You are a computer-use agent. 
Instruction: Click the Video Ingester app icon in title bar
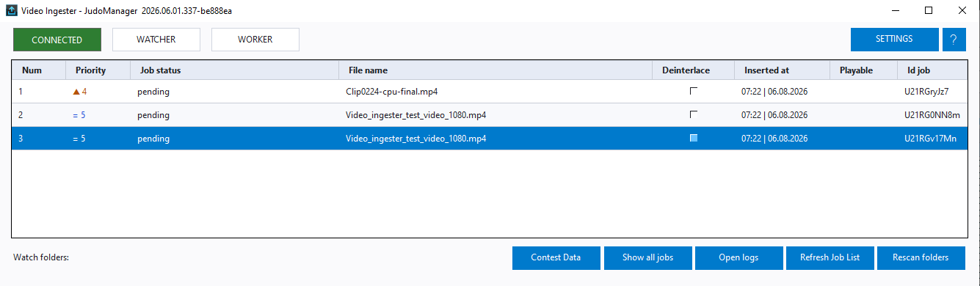point(12,11)
